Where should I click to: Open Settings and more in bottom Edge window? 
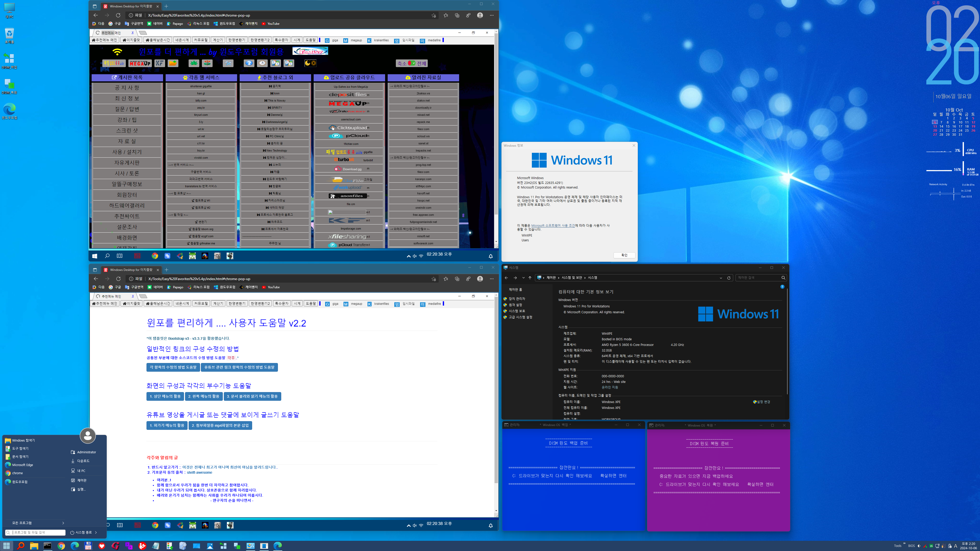(x=492, y=279)
